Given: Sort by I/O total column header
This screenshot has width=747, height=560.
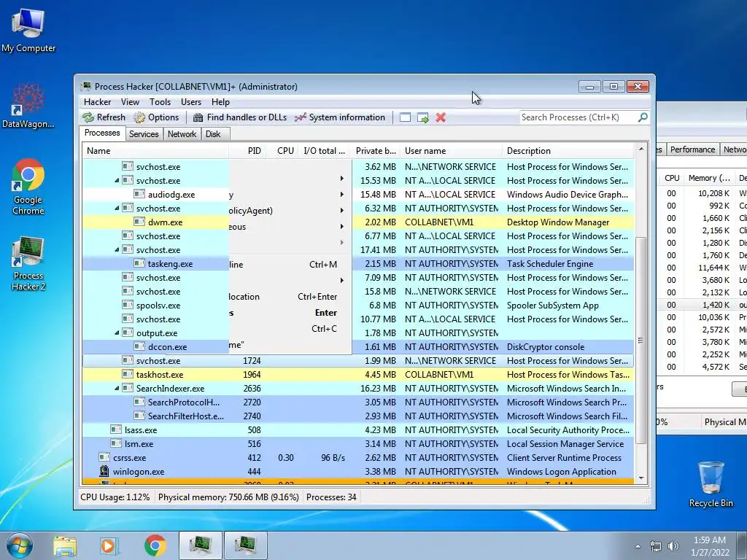Looking at the screenshot, I should (x=323, y=151).
